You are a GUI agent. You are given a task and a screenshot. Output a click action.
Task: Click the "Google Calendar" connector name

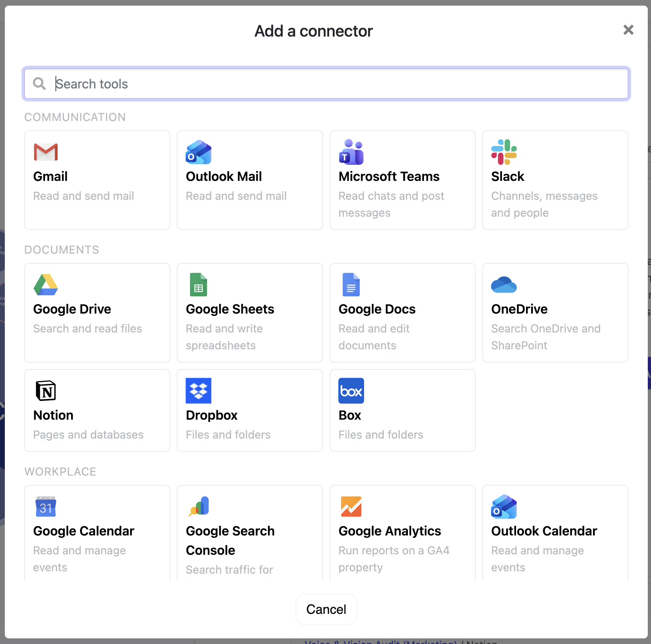coord(84,531)
